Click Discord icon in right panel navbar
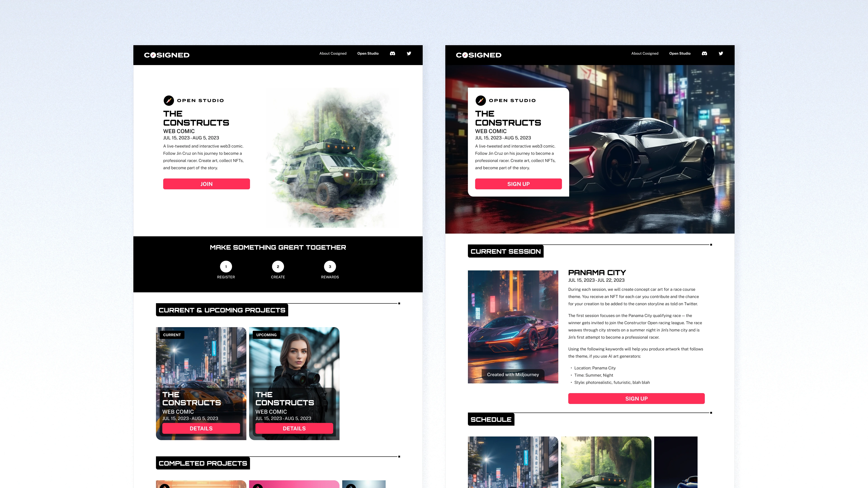The width and height of the screenshot is (868, 488). click(x=704, y=54)
